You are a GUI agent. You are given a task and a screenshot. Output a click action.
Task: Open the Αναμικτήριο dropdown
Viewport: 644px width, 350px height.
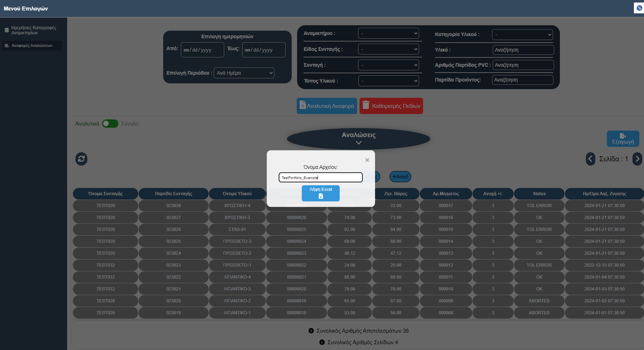388,33
